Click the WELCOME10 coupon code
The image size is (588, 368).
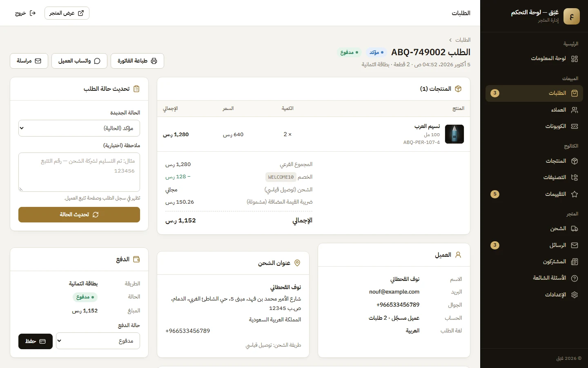(281, 177)
